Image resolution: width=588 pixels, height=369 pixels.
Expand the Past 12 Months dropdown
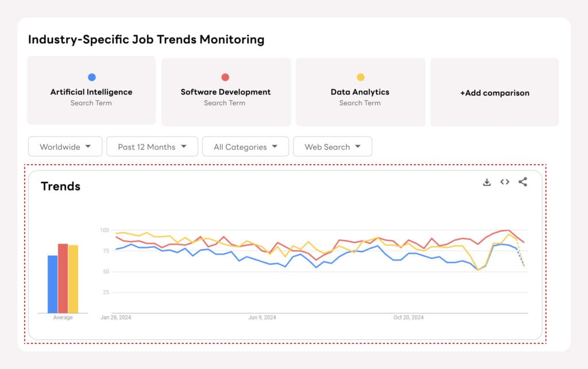(152, 147)
